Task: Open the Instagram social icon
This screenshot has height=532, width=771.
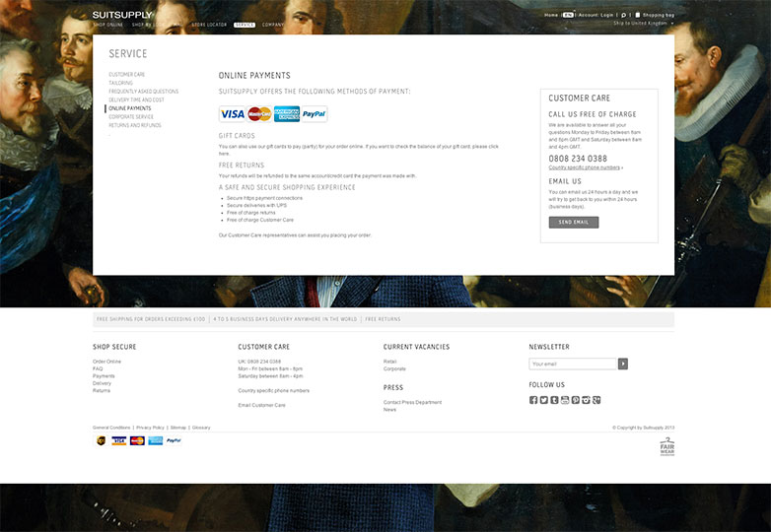Action: point(587,400)
